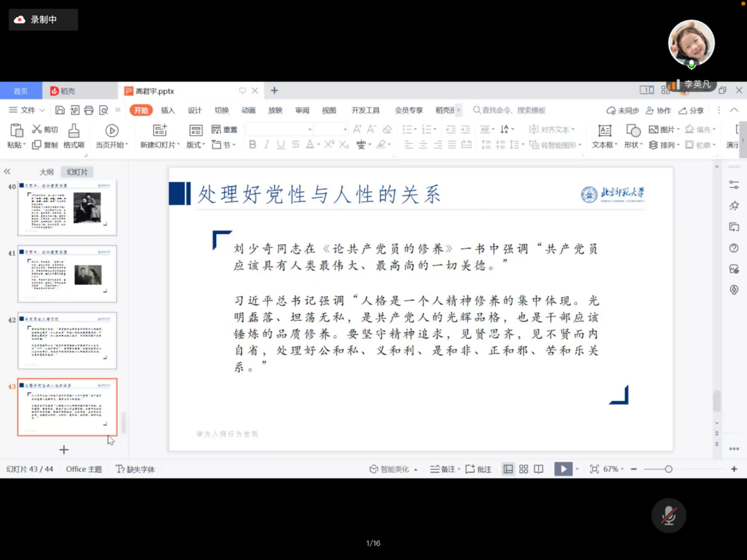Open the File (文件) dropdown menu
Viewport: 747px width, 560px height.
[x=27, y=110]
